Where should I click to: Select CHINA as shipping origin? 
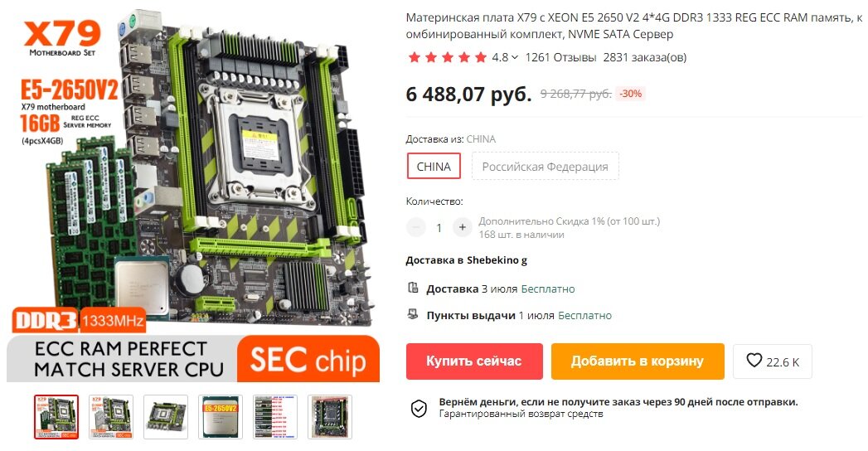tap(434, 166)
